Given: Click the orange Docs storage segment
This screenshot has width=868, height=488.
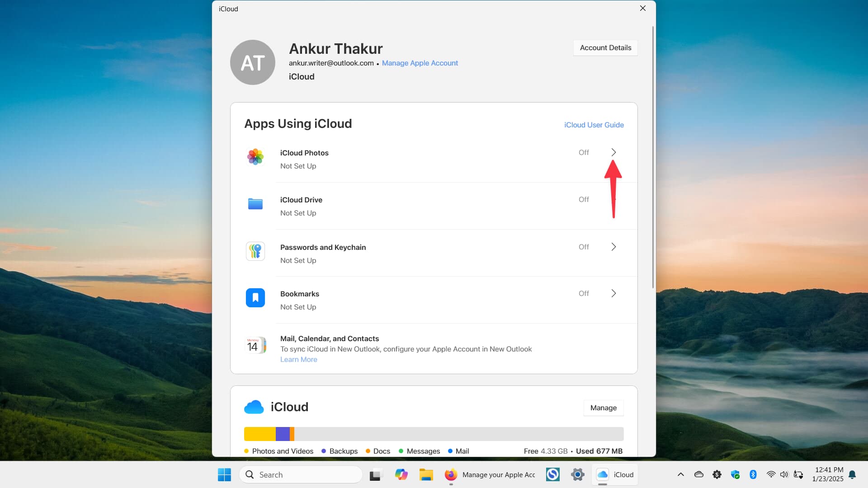Looking at the screenshot, I should 292,434.
